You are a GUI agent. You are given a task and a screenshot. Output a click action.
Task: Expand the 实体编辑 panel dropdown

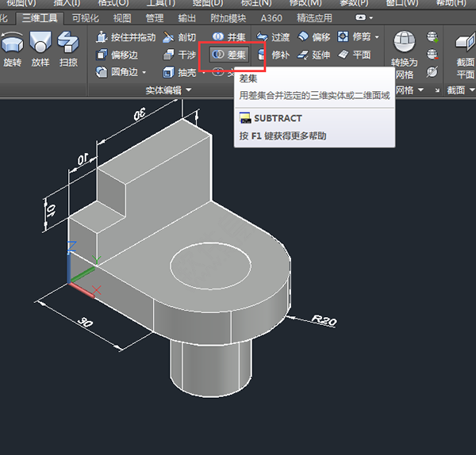click(189, 90)
